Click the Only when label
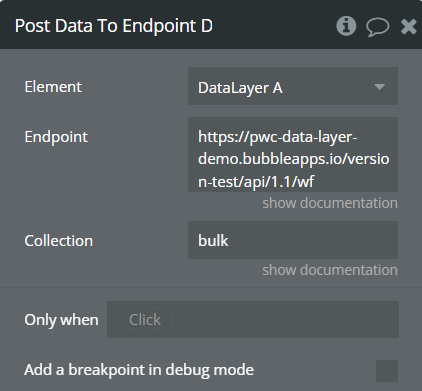 61,320
